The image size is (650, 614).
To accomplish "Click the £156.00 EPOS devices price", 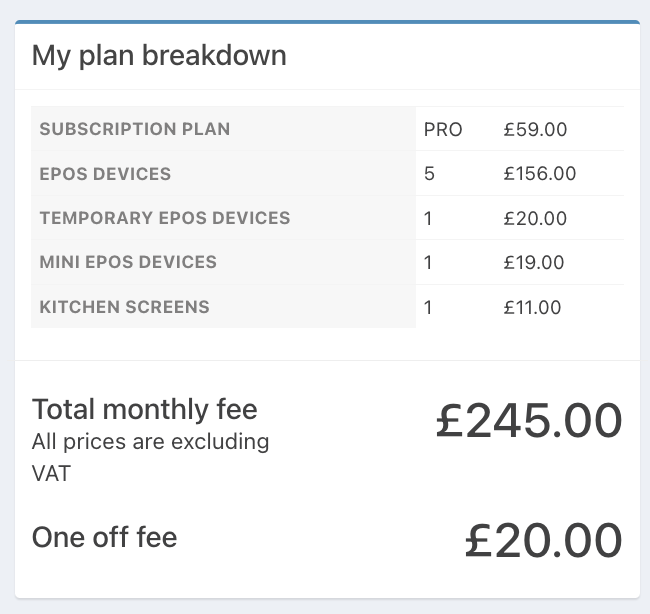I will (x=540, y=174).
